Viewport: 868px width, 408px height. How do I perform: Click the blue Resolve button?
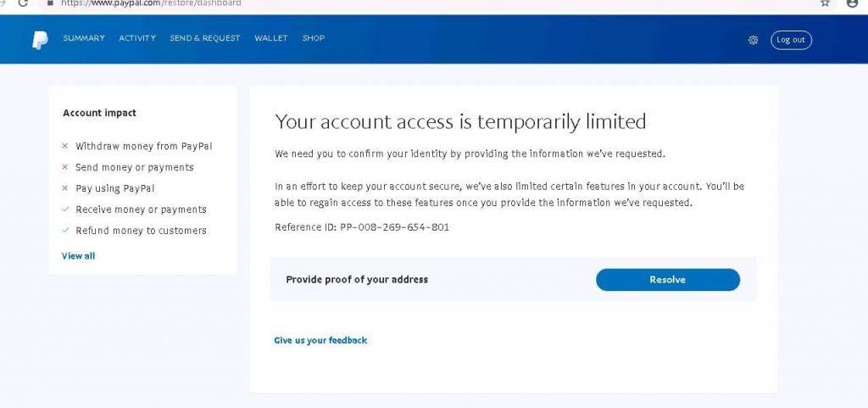[x=668, y=280]
